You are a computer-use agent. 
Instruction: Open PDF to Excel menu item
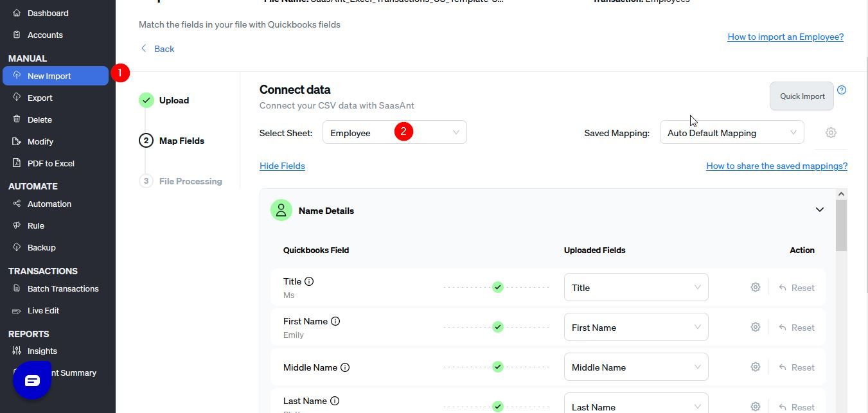coord(51,163)
